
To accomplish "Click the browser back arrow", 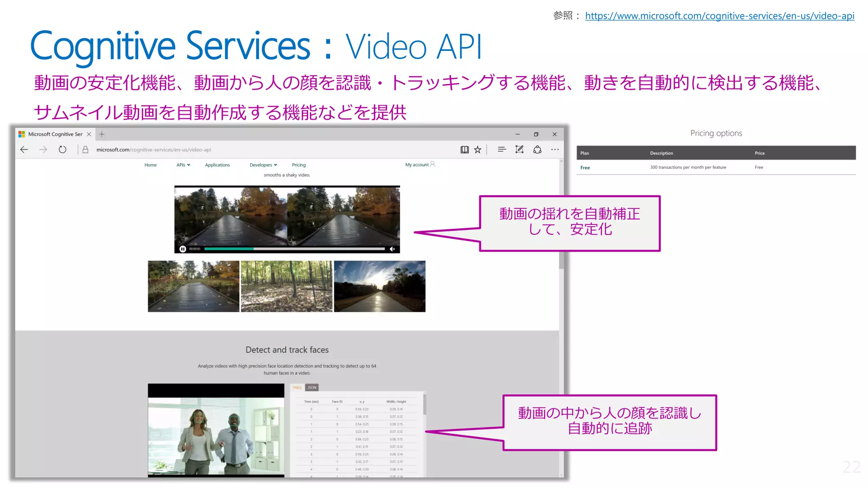I will point(24,150).
